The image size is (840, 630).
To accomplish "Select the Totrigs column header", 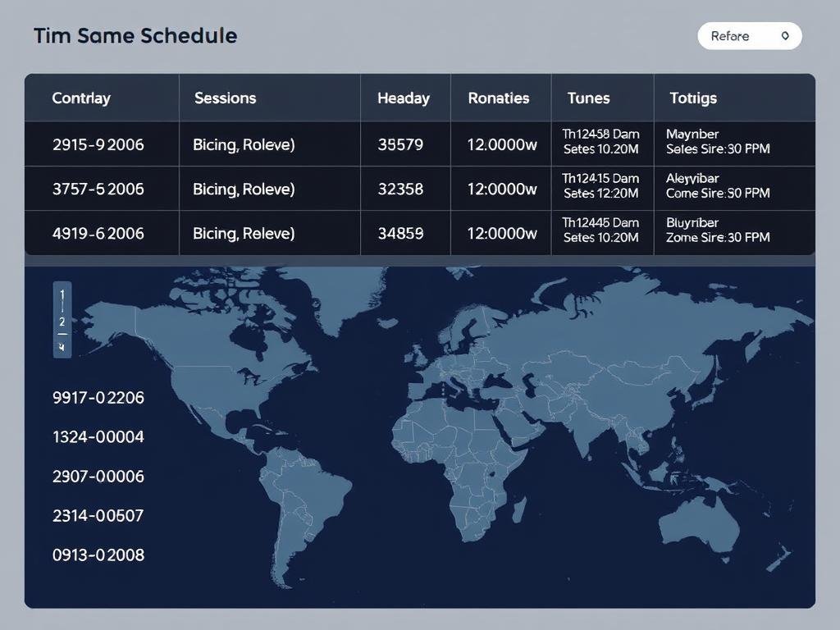I will (692, 98).
